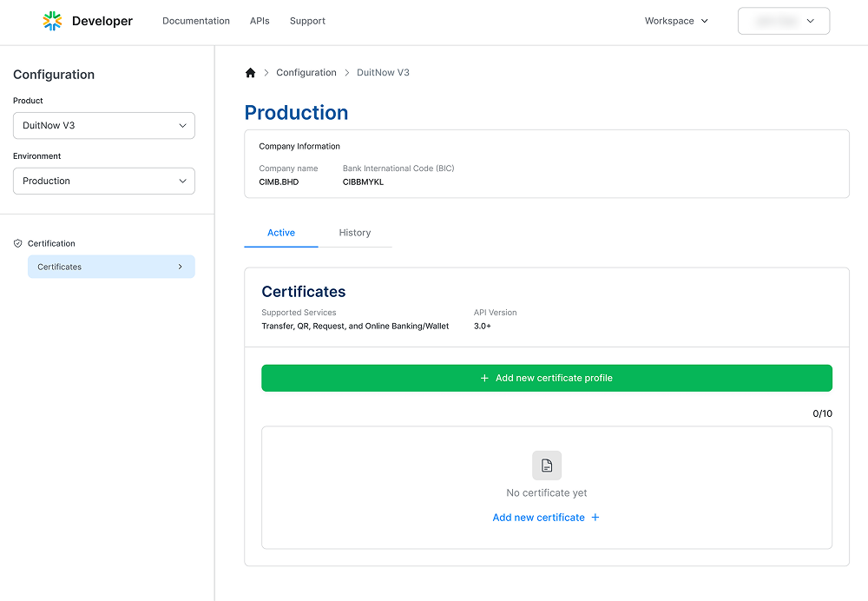Select Certificates in the sidebar

[x=60, y=267]
